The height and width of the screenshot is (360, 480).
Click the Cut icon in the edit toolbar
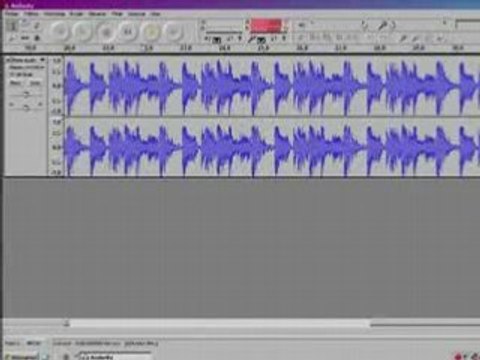click(x=301, y=38)
